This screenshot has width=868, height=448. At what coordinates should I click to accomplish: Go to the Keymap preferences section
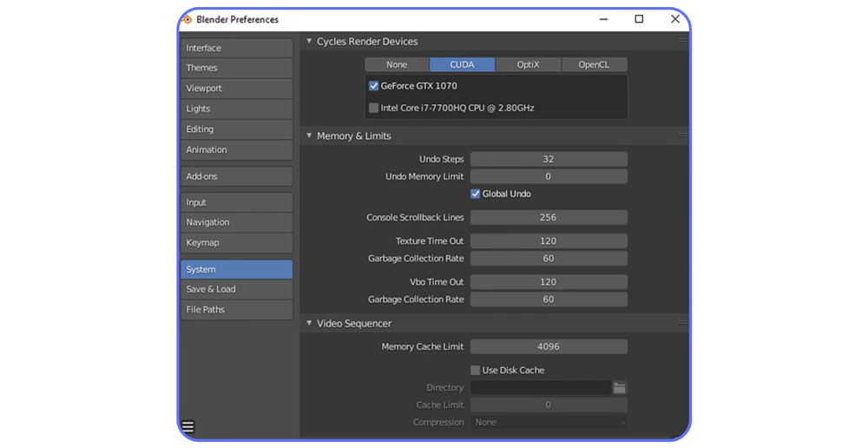click(236, 243)
